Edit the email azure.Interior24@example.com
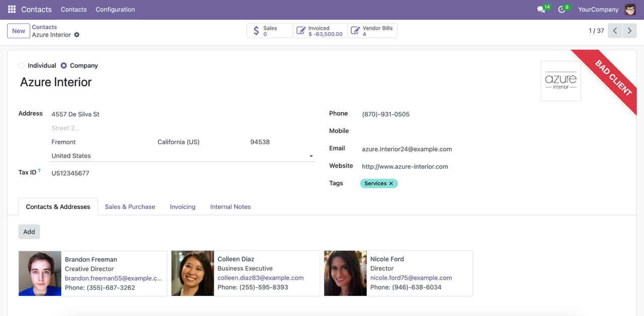The width and height of the screenshot is (644, 316). click(x=407, y=149)
